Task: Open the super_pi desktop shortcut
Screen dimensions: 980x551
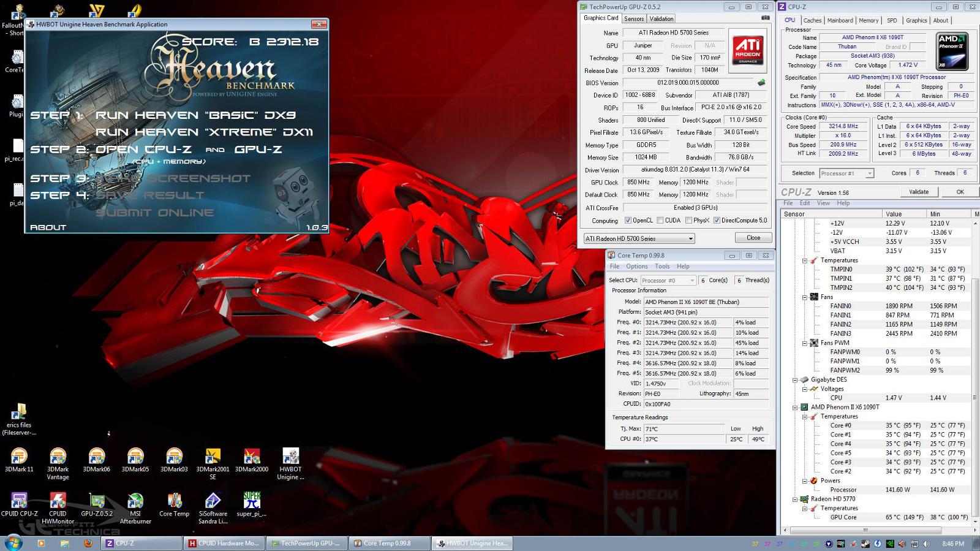Action: pos(252,504)
